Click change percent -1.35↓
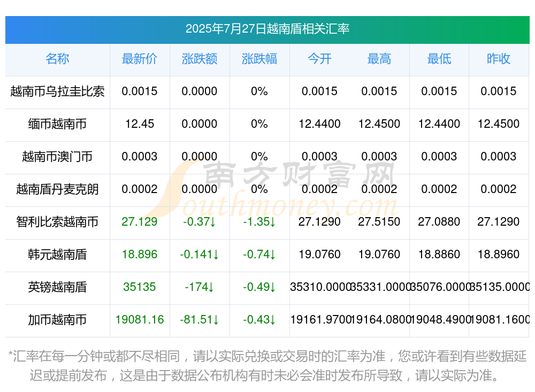The width and height of the screenshot is (535, 392). click(259, 222)
